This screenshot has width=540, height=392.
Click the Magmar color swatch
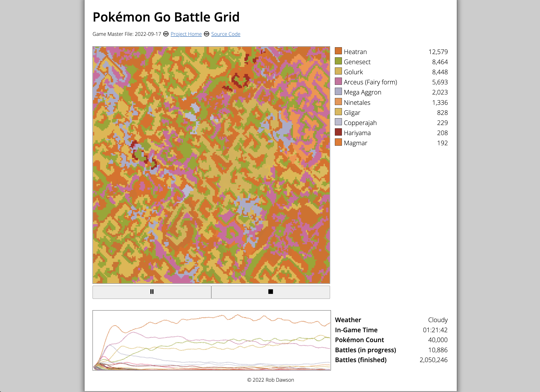tap(338, 142)
